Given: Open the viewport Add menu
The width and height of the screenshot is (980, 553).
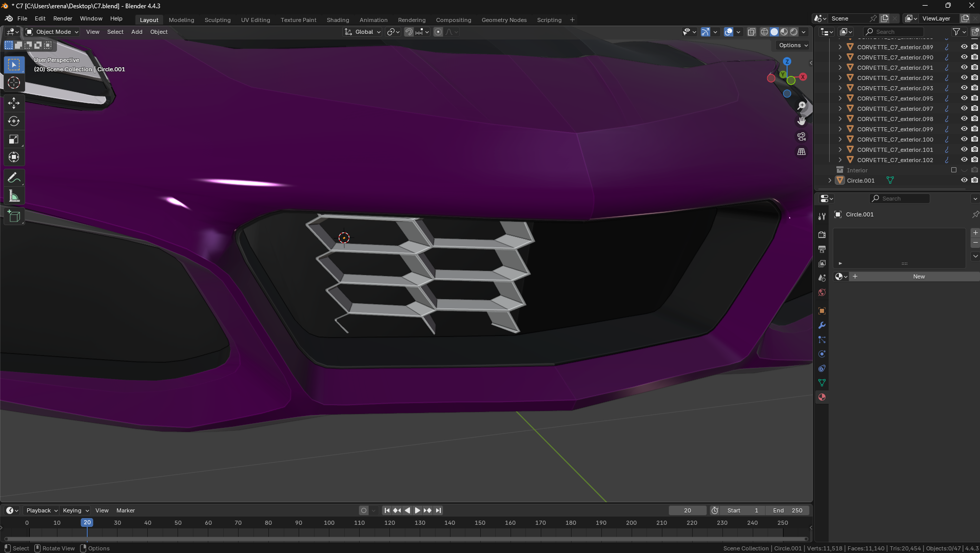Looking at the screenshot, I should tap(136, 32).
